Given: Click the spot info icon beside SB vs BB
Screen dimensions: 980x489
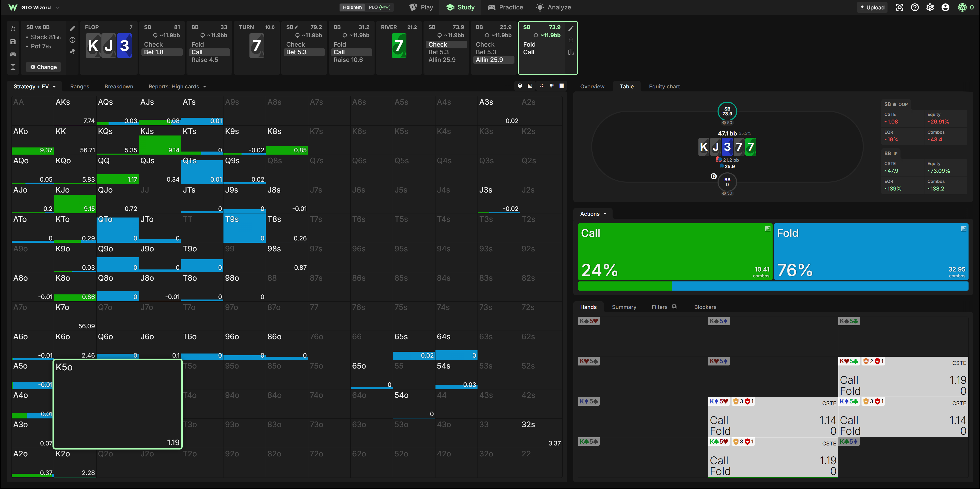Looking at the screenshot, I should (x=73, y=40).
